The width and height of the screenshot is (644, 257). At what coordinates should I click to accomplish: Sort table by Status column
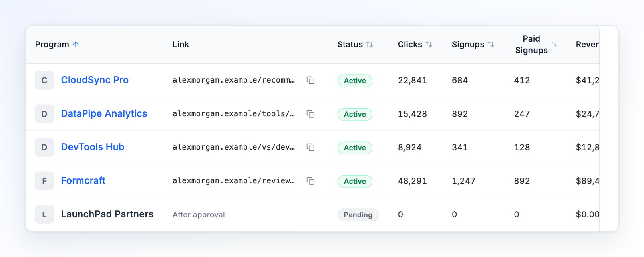pos(355,44)
